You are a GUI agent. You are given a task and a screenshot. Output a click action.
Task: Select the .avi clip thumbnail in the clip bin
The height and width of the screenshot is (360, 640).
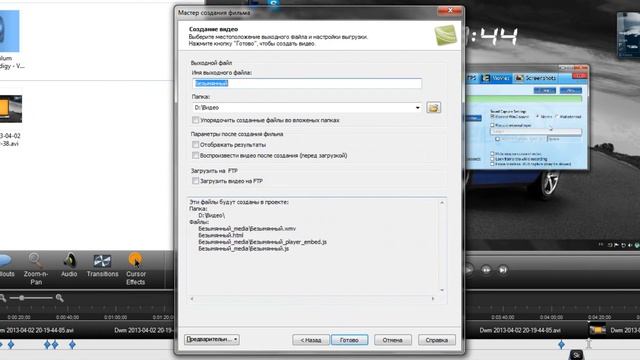pyautogui.click(x=10, y=109)
